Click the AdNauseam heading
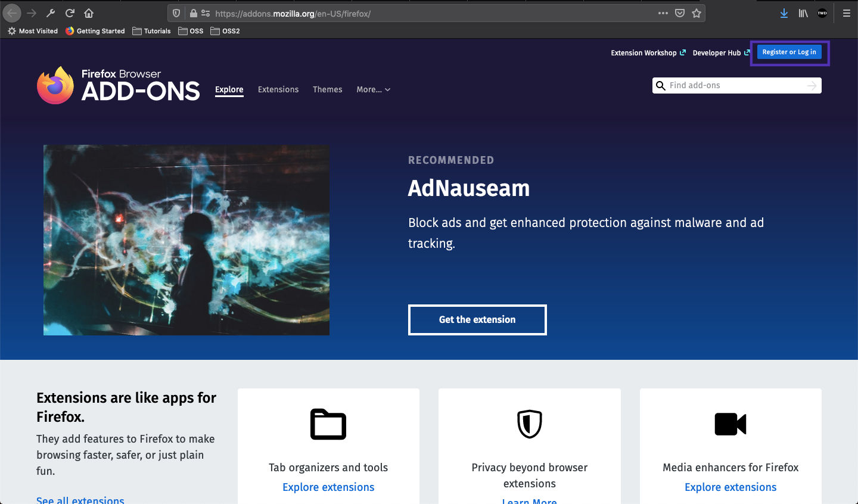Viewport: 858px width, 504px height. 469,188
